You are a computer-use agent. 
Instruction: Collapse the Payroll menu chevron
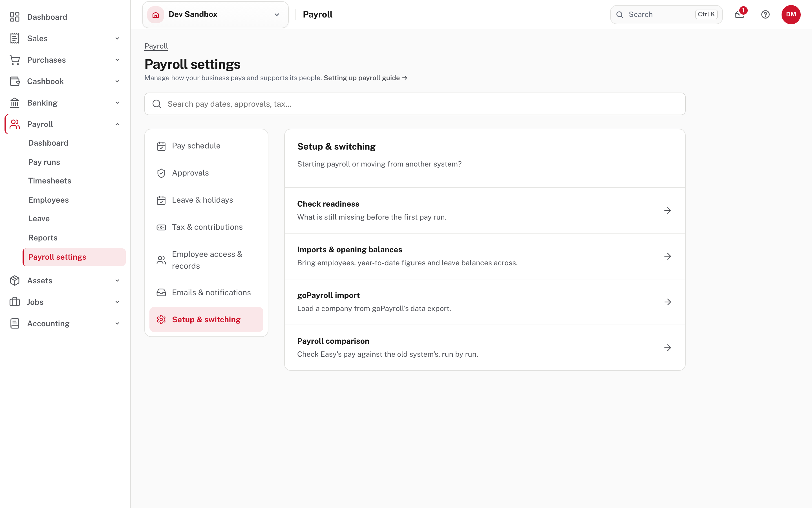[117, 124]
